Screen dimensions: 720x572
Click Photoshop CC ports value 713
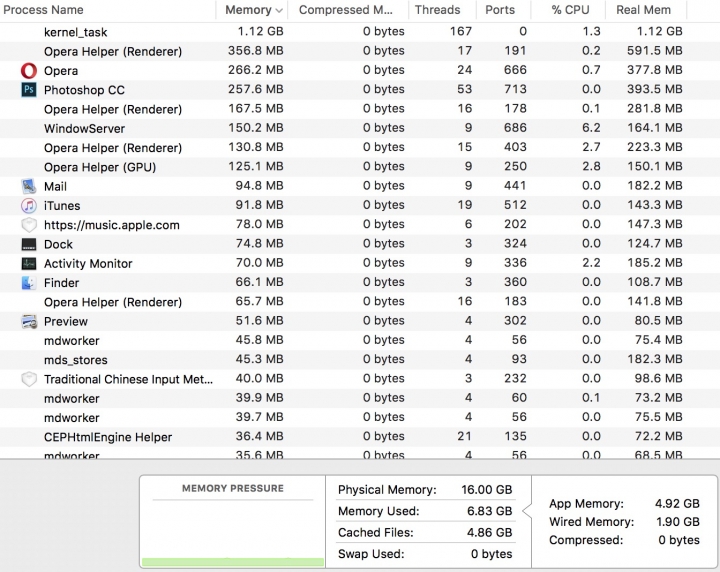(x=515, y=89)
